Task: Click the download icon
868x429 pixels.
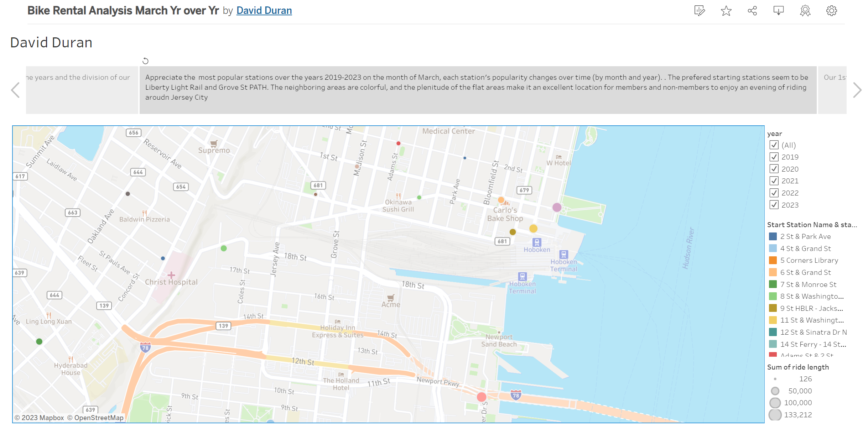Action: [779, 11]
